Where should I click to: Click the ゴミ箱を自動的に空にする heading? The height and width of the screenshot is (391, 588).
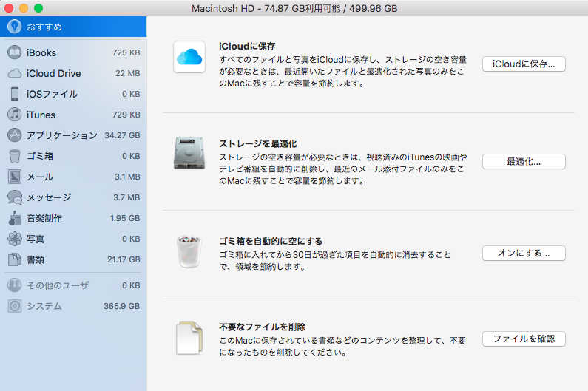[271, 241]
